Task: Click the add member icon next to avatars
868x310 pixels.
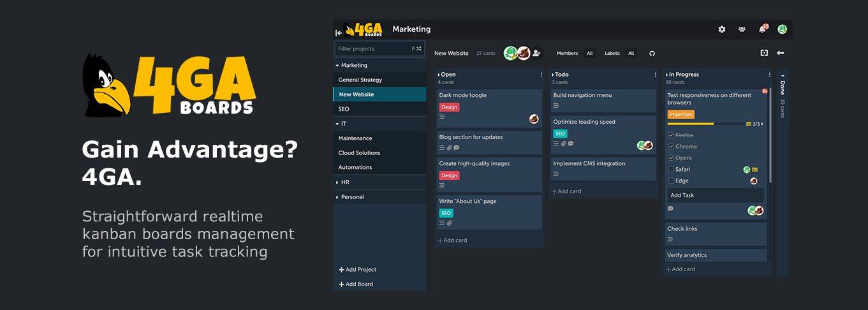Action: click(x=536, y=54)
